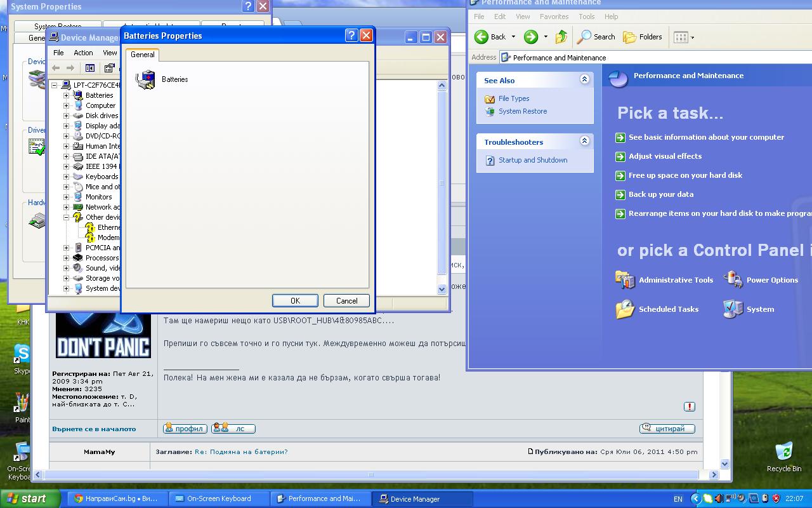812x508 pixels.
Task: Click the Folders toolbar button
Action: (x=643, y=37)
